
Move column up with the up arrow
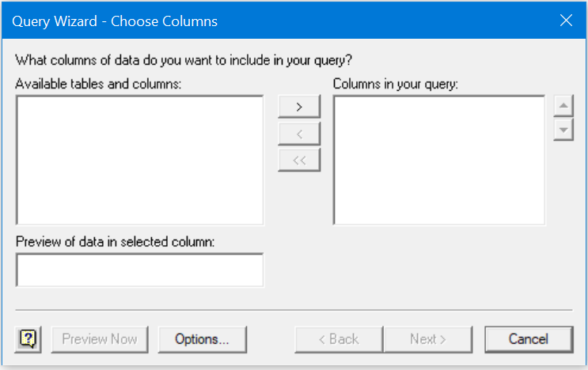tap(563, 106)
